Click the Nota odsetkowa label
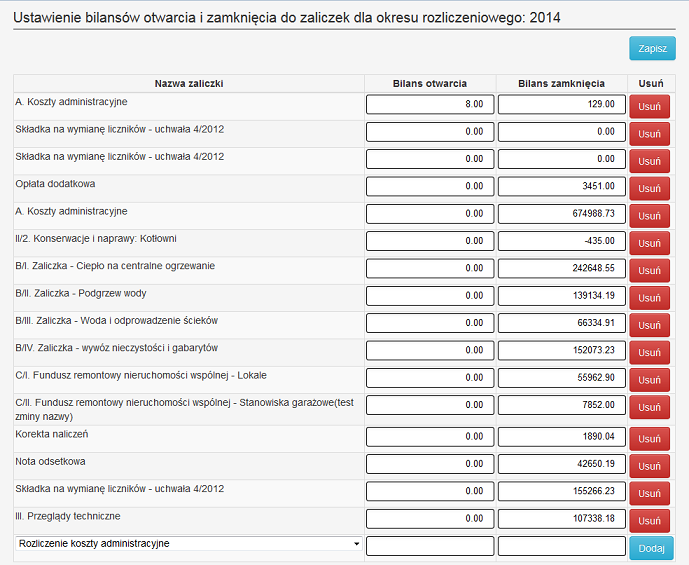Screen dimensions: 689x565 (x=51, y=462)
